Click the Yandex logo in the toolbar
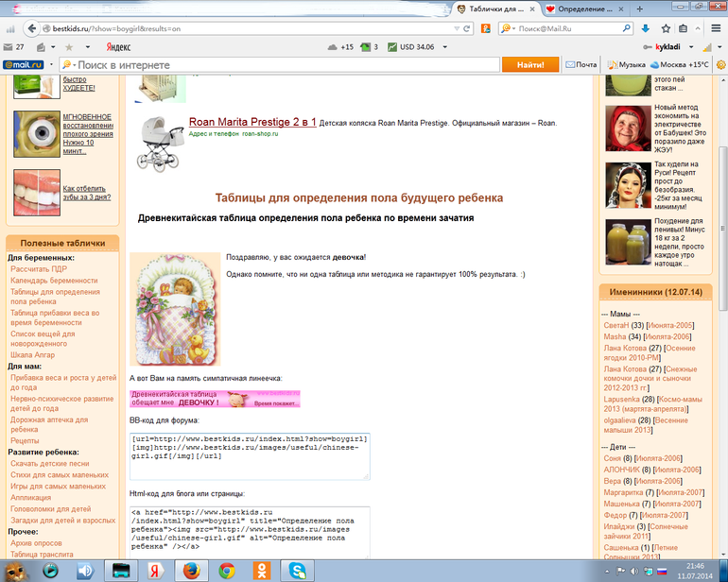This screenshot has height=582, width=728. click(x=117, y=47)
